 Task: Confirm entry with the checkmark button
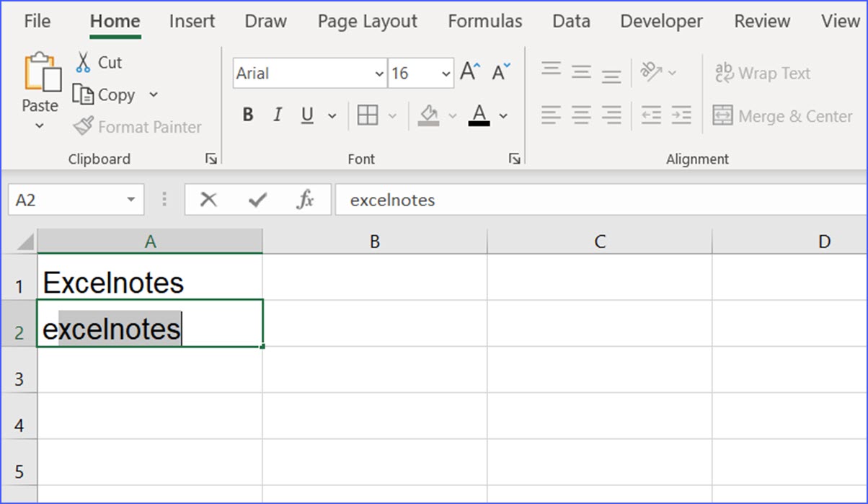256,199
